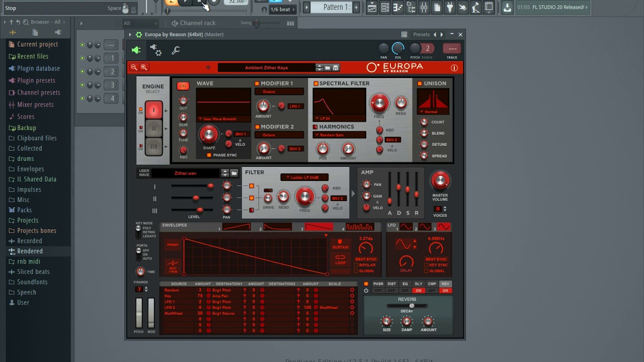Click the Presets label in plugin title bar

coord(421,35)
